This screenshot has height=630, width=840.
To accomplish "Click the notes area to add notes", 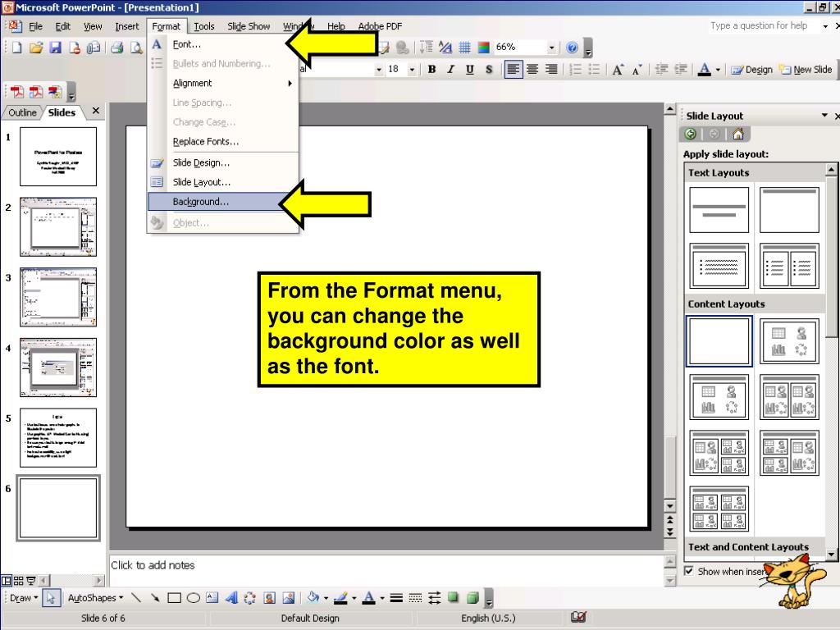I will pos(386,571).
